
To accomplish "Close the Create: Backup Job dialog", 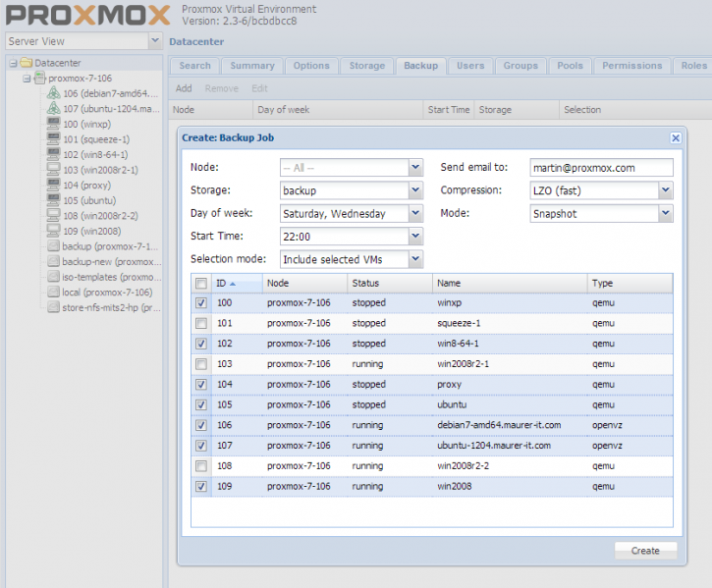I will (x=675, y=138).
